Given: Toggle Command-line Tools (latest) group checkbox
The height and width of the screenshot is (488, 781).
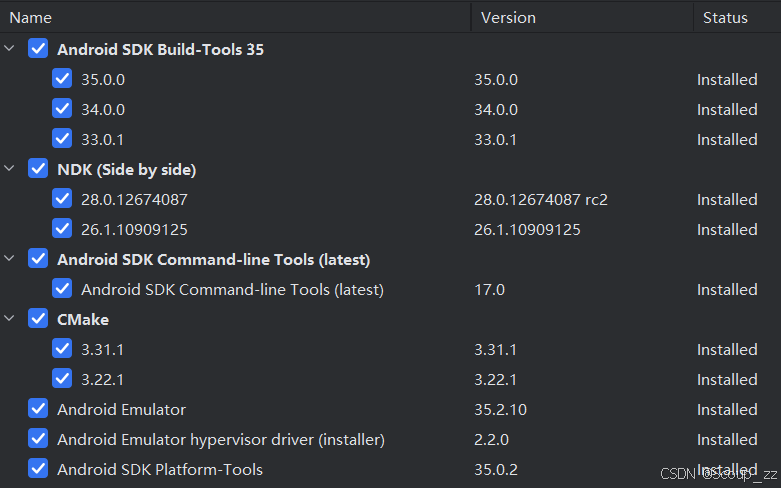Looking at the screenshot, I should click(x=38, y=259).
